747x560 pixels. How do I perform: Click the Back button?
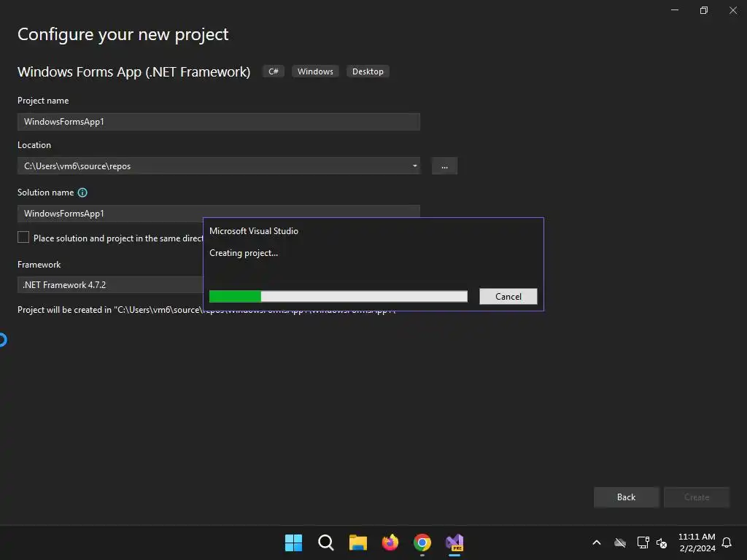[626, 497]
